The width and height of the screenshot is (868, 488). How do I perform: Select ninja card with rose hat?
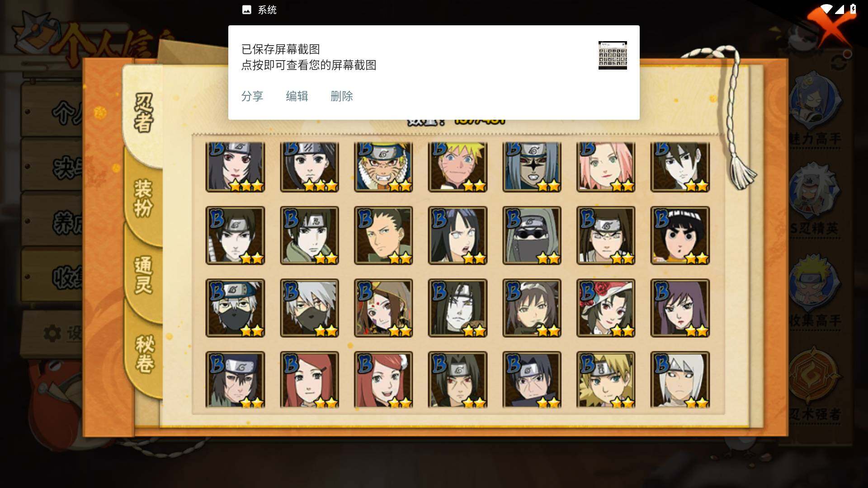606,308
